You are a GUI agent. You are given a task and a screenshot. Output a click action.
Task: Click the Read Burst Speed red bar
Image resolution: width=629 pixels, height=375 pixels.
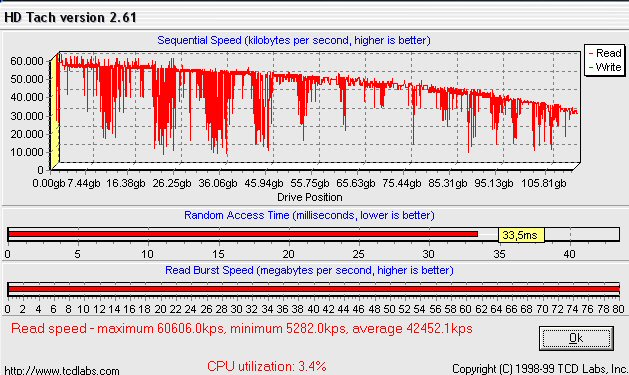click(x=314, y=288)
